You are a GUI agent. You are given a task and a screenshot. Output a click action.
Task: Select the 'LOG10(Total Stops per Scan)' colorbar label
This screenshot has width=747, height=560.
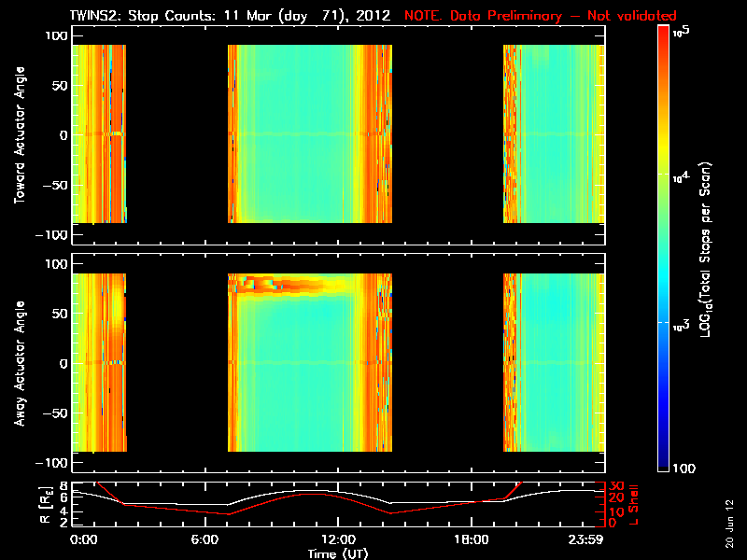705,249
